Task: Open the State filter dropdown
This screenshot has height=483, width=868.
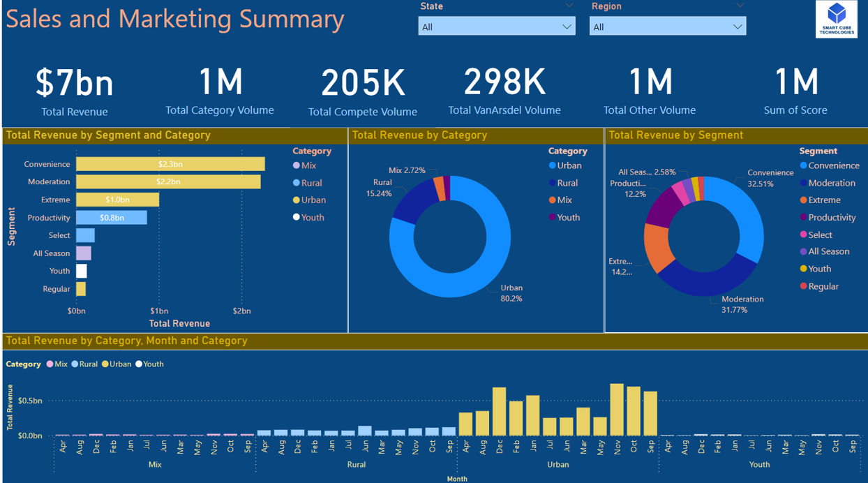Action: (496, 27)
